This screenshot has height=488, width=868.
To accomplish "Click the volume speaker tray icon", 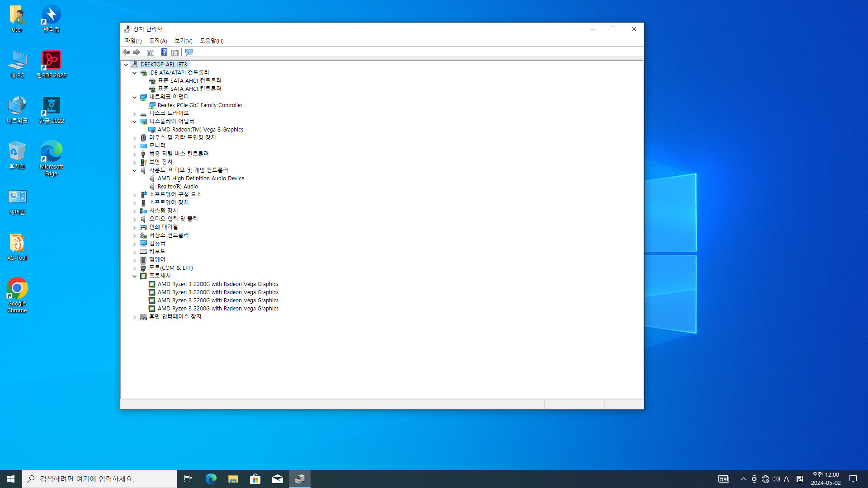I will (x=776, y=479).
